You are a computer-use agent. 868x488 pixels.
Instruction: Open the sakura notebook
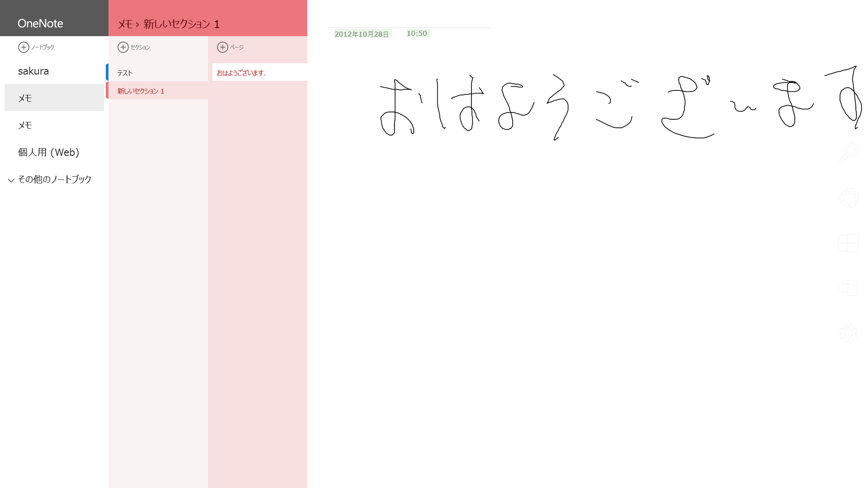[x=54, y=71]
